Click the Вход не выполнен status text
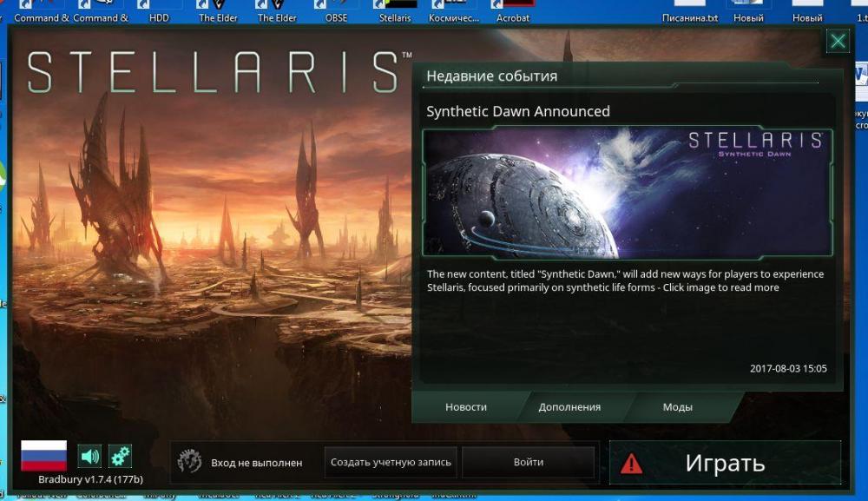 256,463
